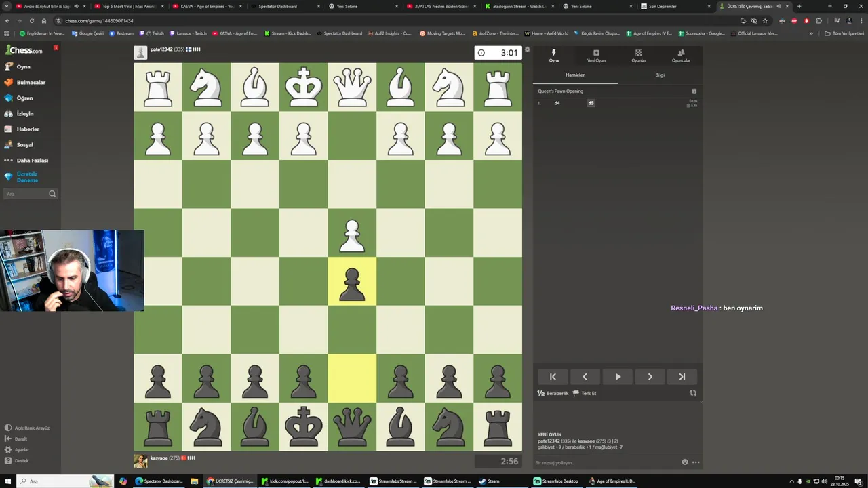
Task: Open Google Çeviri bookmark
Action: 87,33
